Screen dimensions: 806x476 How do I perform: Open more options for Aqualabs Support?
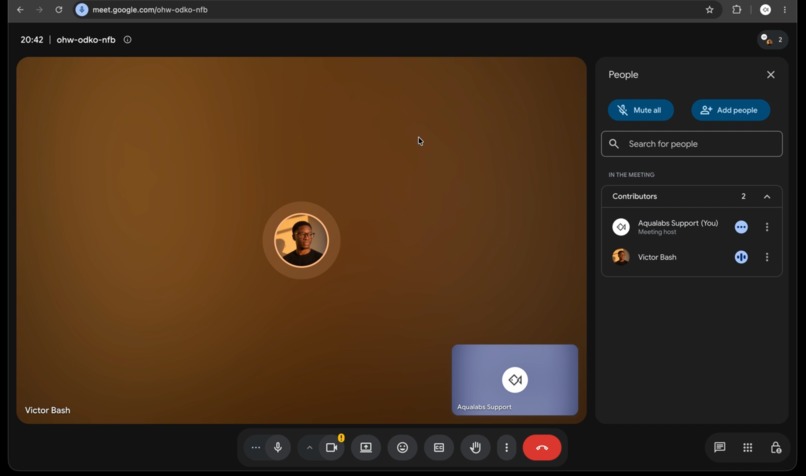point(767,227)
